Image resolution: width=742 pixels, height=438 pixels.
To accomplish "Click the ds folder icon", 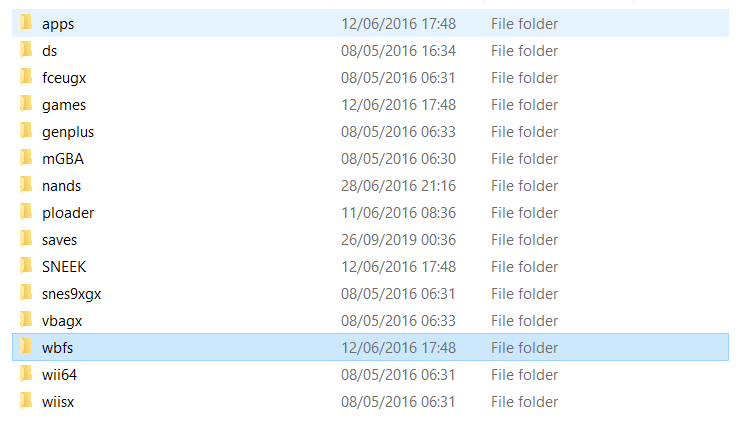I will (26, 50).
